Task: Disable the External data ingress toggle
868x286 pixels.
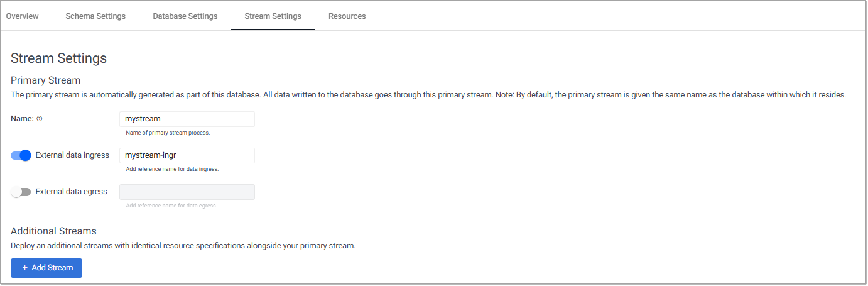Action: (21, 155)
